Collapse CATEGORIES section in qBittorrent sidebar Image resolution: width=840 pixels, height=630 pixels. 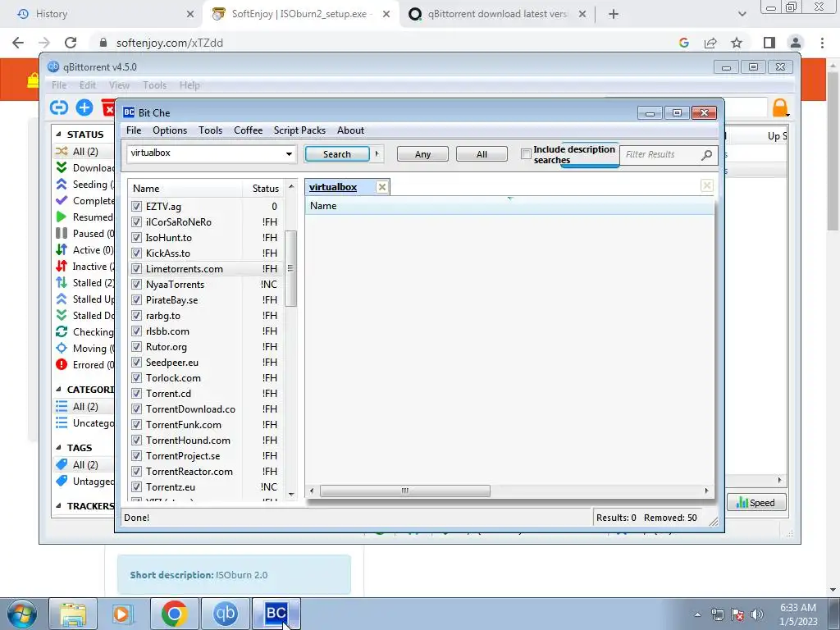click(59, 390)
